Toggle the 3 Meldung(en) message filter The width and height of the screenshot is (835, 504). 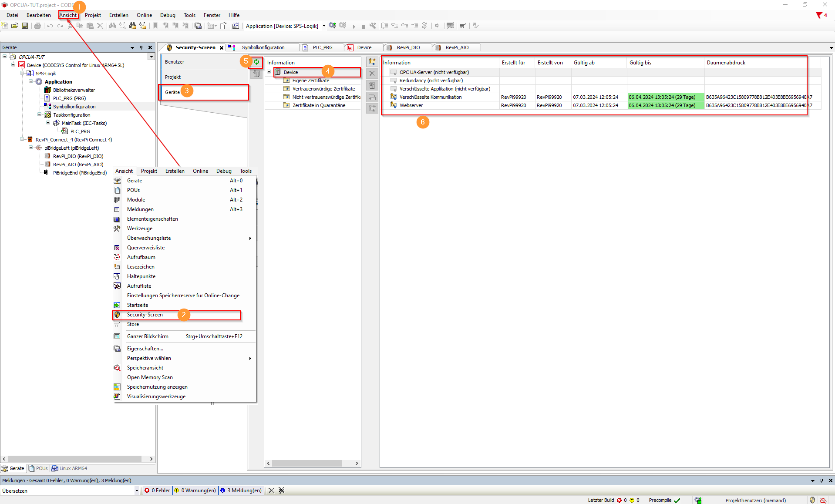[x=241, y=491]
